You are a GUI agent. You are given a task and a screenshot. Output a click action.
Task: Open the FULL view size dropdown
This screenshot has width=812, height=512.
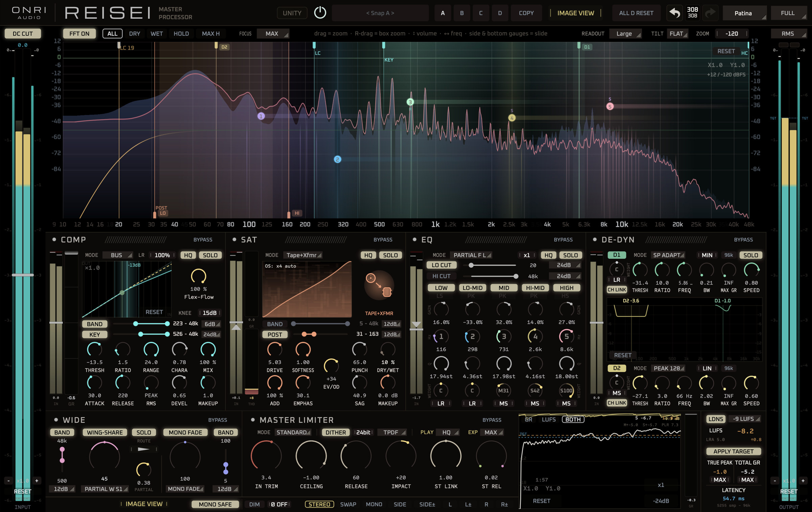(789, 13)
